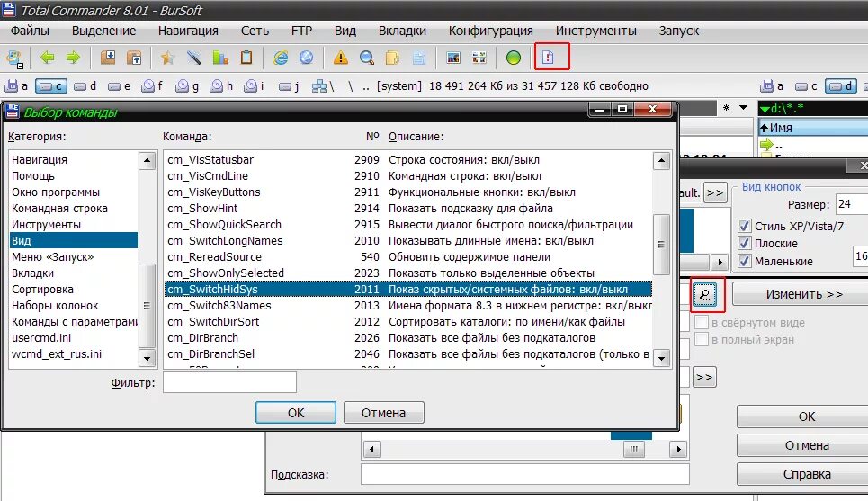This screenshot has height=501, width=868.
Task: Toggle the в свёрнутом виде checkbox
Action: 702,322
